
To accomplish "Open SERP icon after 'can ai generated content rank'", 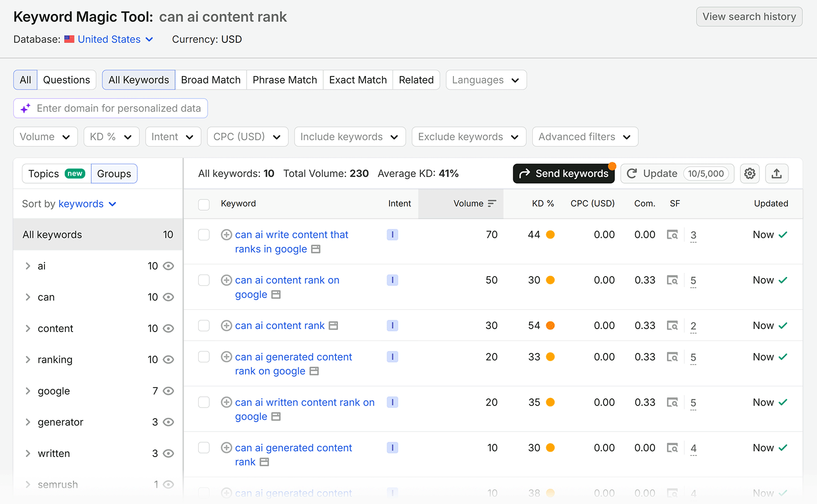I will click(265, 462).
